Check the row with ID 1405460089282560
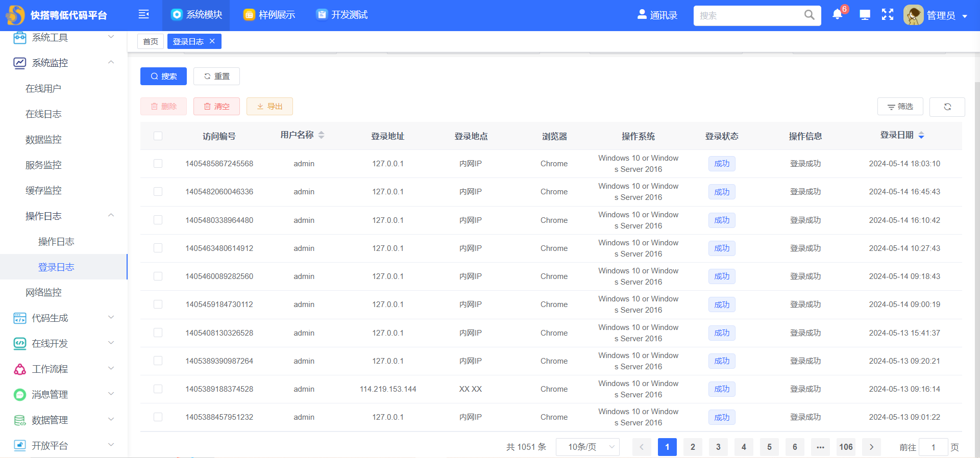980x458 pixels. 158,276
